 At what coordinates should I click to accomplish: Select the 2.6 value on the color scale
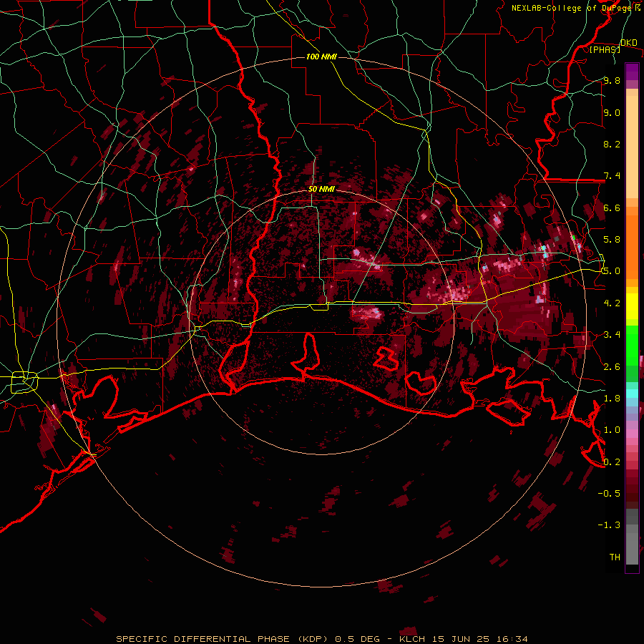(612, 366)
